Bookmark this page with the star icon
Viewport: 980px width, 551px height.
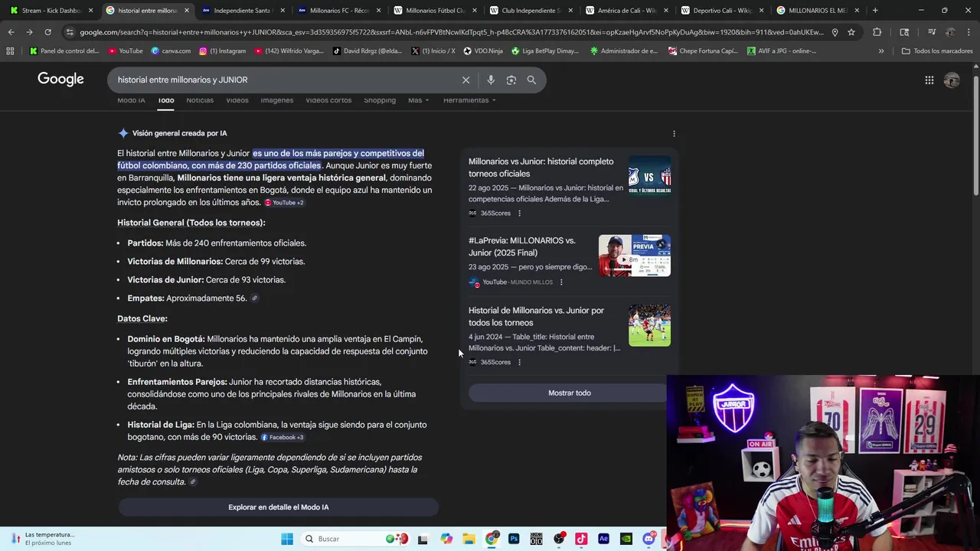(851, 32)
